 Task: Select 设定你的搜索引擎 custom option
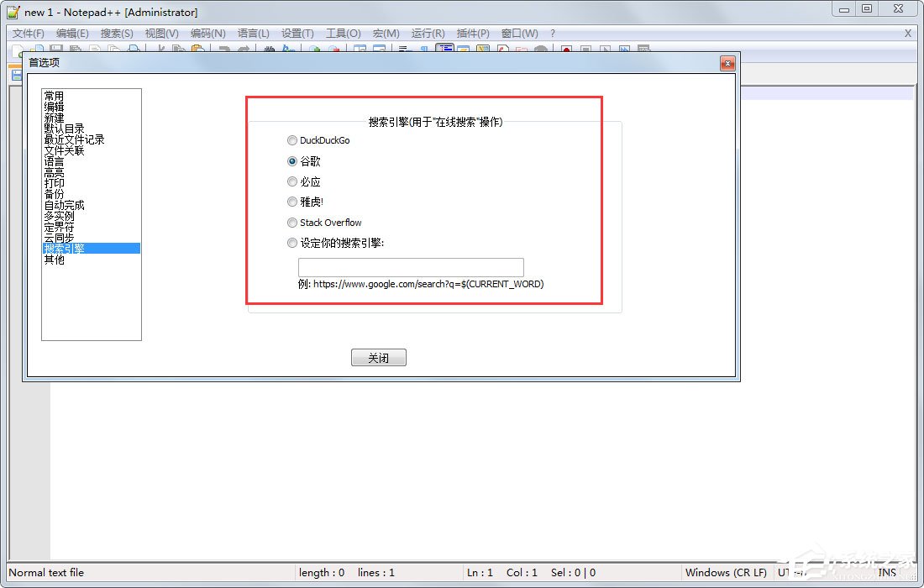click(292, 243)
